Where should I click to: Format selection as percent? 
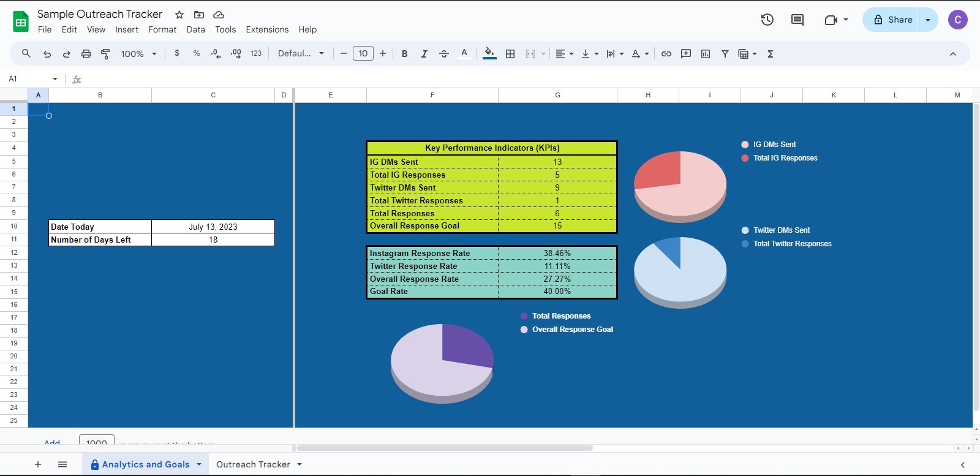pos(197,53)
